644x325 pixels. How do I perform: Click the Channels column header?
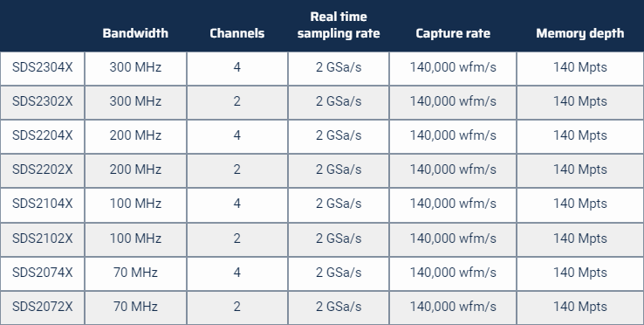click(x=237, y=33)
